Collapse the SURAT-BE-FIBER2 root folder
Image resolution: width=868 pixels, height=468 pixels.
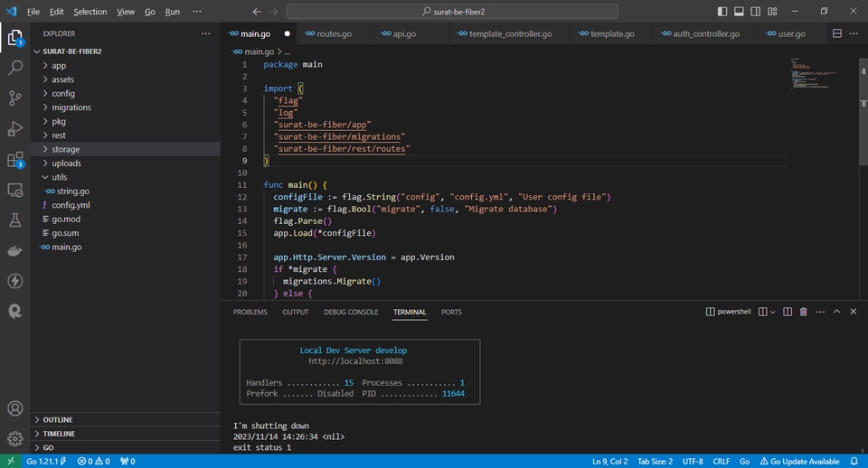point(127,51)
